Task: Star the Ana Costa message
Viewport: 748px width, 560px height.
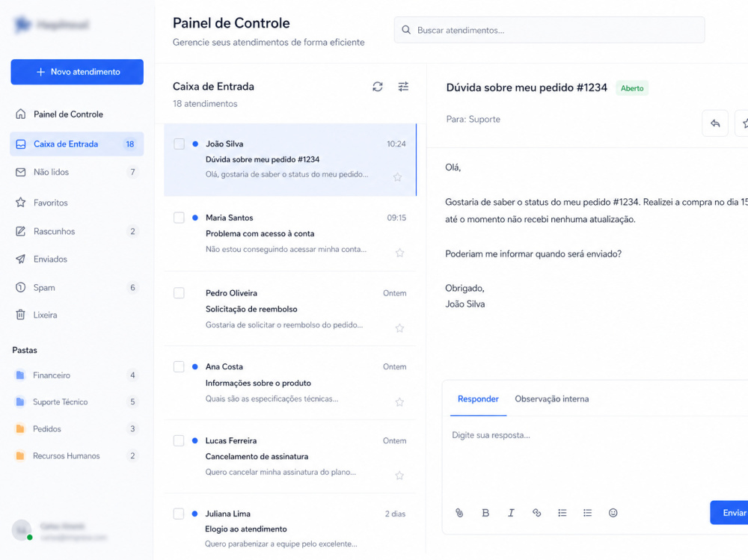Action: pos(399,402)
